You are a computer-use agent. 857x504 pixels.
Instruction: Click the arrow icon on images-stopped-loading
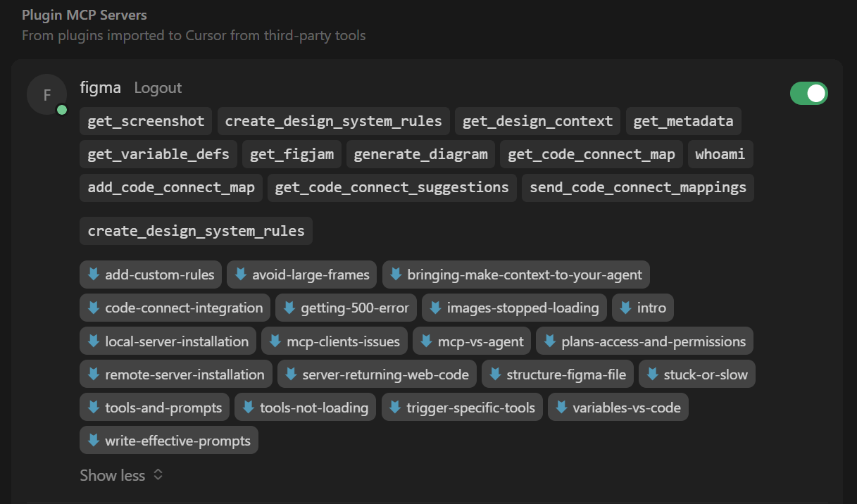click(435, 307)
